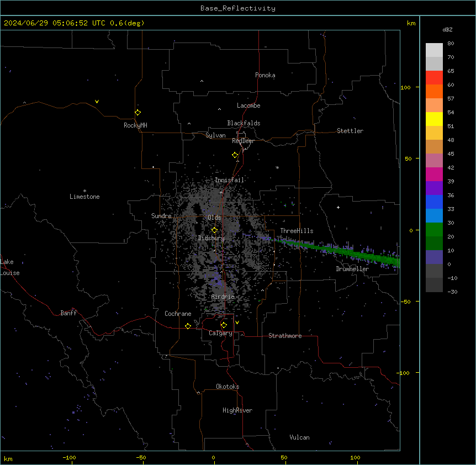Click the Airdrie label

pyautogui.click(x=223, y=297)
